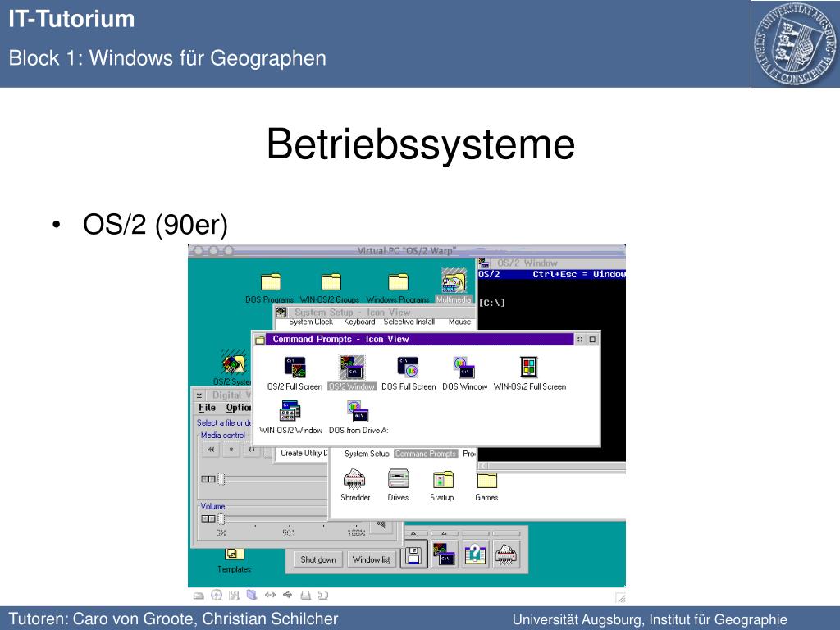Select System Clock in System Setup

tap(311, 322)
